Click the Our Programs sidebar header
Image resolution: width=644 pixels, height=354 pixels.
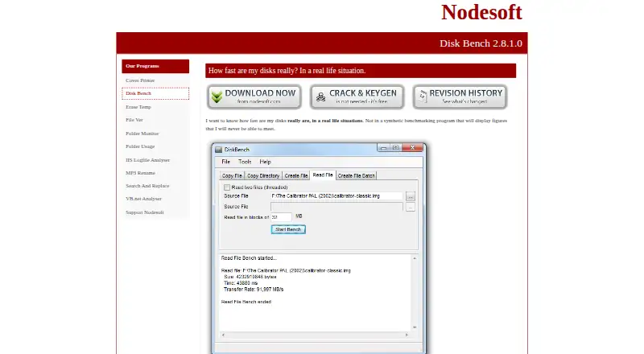pyautogui.click(x=155, y=66)
